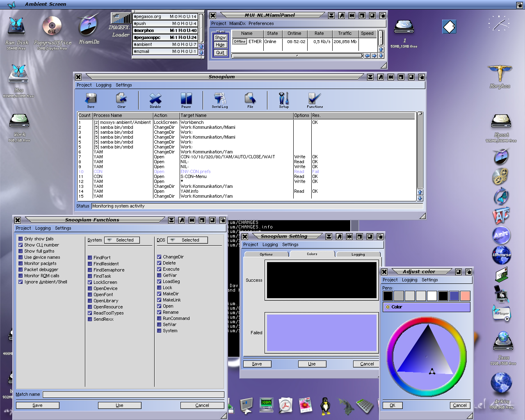Click Use in Snoopium Setting window
This screenshot has width=525, height=420.
click(312, 364)
